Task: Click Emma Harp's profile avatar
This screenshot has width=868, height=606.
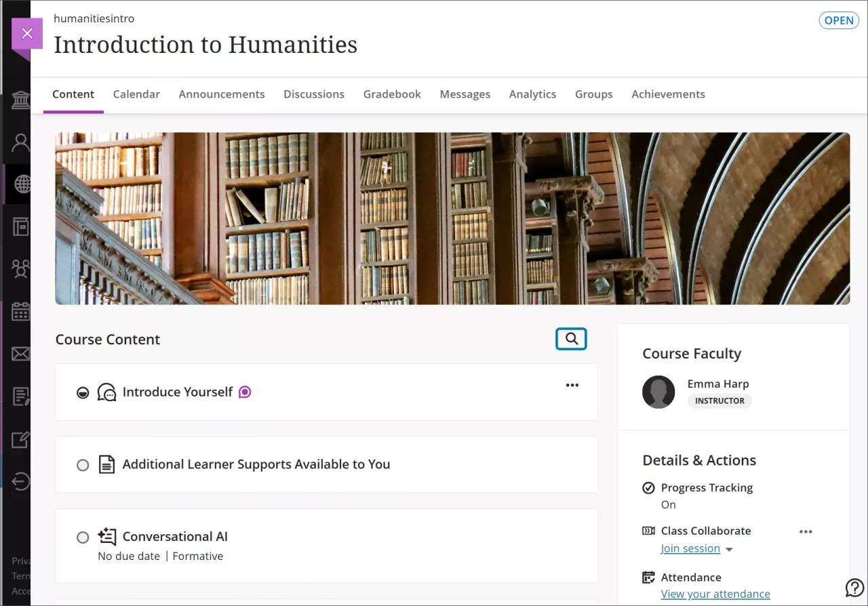Action: (658, 392)
